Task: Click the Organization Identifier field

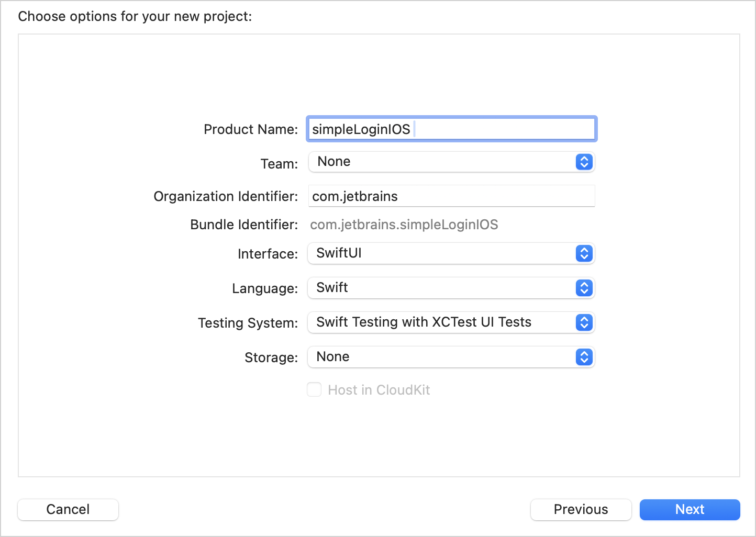Action: tap(450, 196)
